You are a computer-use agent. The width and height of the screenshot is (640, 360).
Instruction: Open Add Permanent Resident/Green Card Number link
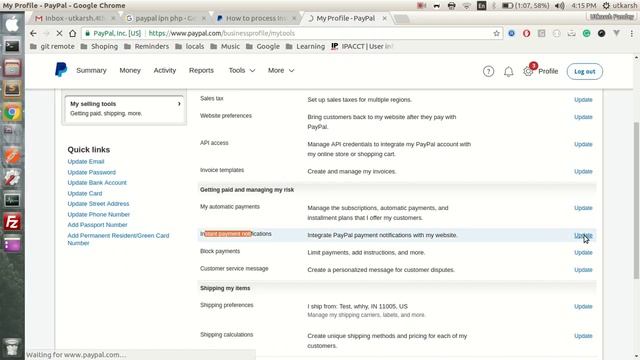pos(118,239)
